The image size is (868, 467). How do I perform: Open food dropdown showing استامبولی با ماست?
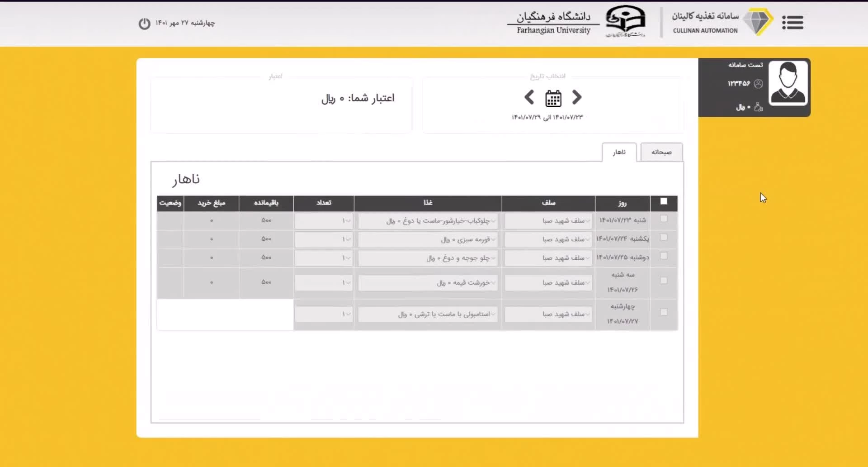coord(428,315)
